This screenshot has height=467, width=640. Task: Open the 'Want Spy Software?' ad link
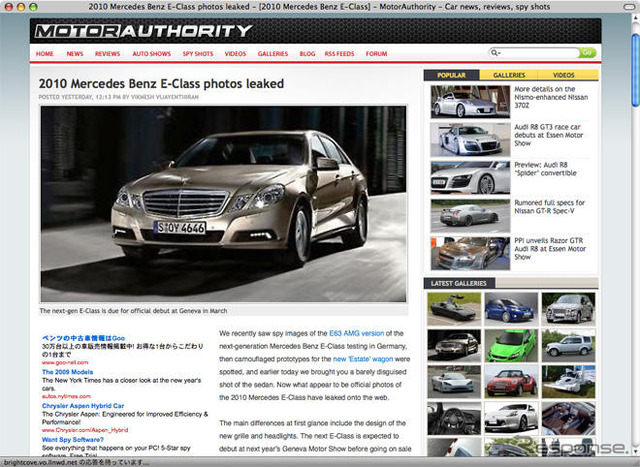click(73, 440)
